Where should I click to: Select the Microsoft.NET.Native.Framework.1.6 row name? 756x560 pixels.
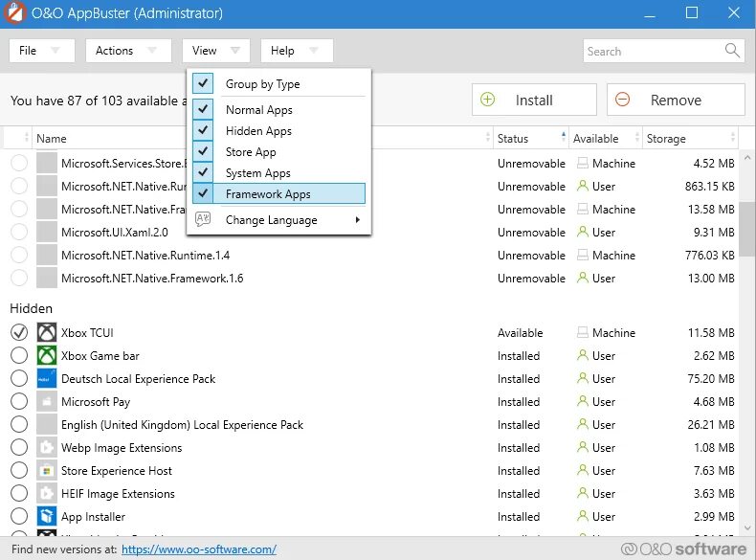pyautogui.click(x=152, y=279)
